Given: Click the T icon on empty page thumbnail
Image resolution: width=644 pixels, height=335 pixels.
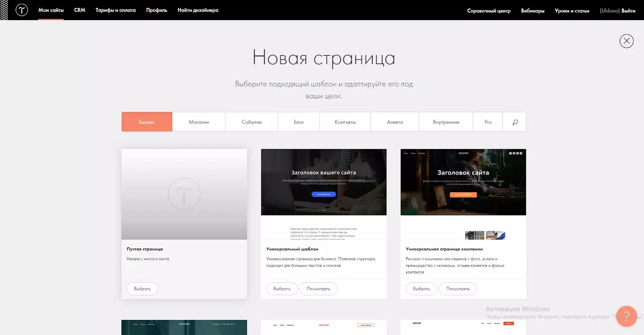Looking at the screenshot, I should point(184,194).
